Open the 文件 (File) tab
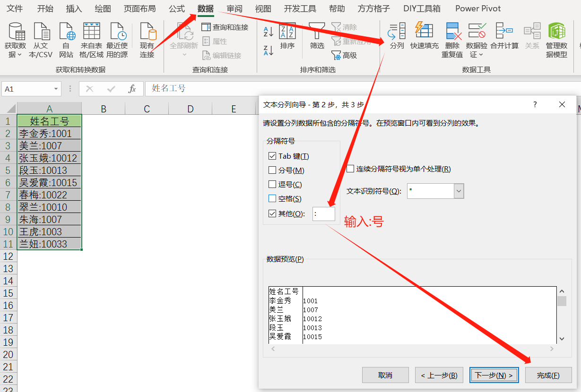The height and width of the screenshot is (392, 581). pos(15,9)
